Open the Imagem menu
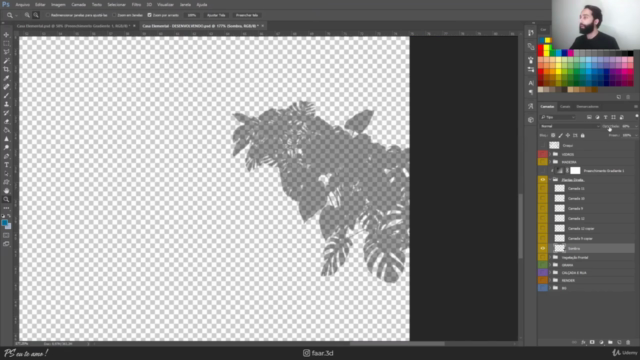This screenshot has width=640, height=360. coord(58,4)
